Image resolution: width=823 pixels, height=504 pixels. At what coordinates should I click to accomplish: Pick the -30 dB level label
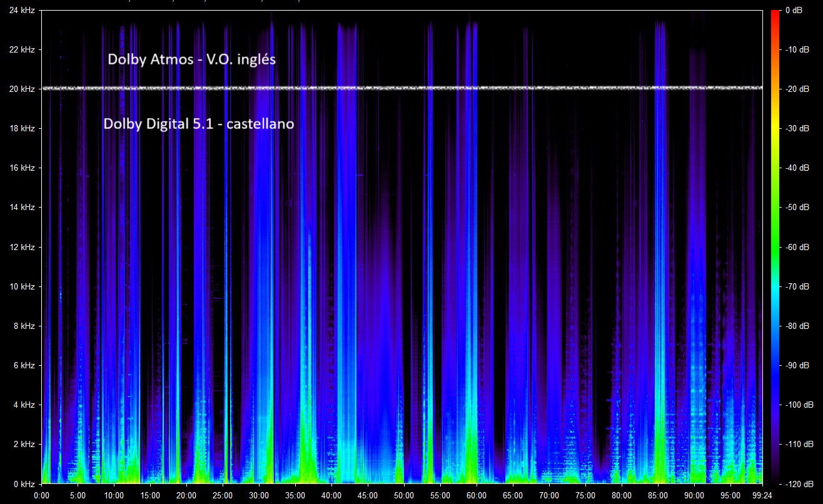coord(797,128)
